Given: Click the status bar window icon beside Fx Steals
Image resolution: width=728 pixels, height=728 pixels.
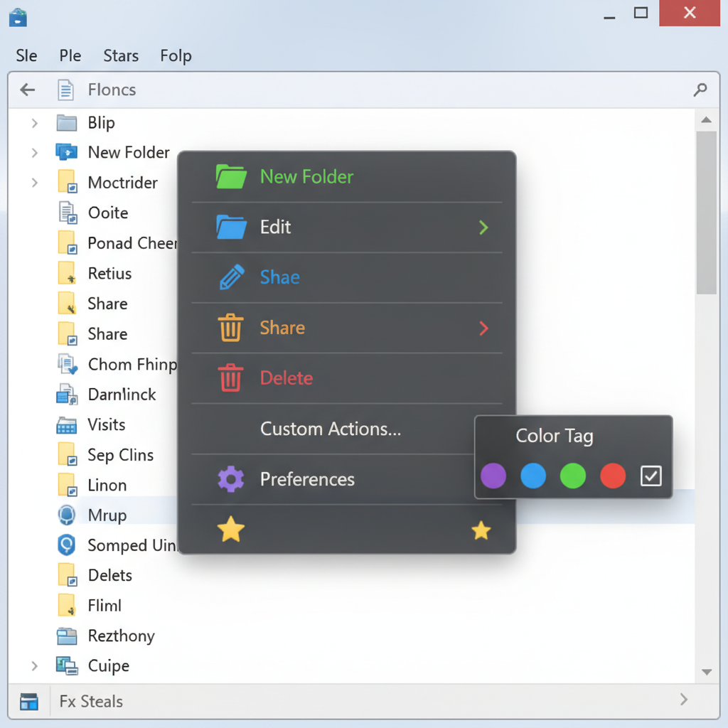Looking at the screenshot, I should 29,702.
